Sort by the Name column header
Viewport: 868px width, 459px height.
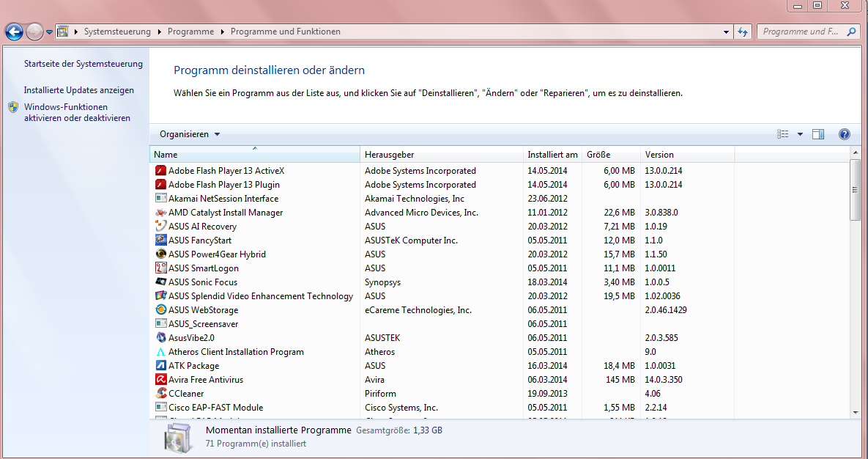point(255,155)
